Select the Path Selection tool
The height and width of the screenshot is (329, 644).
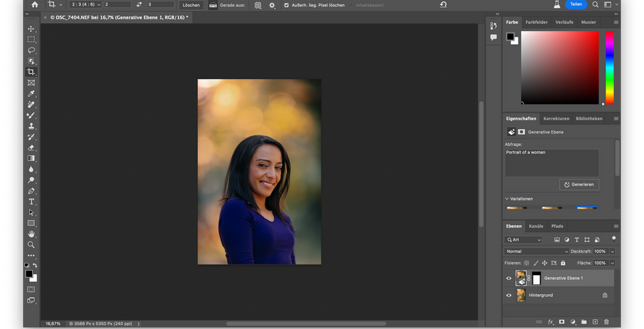(31, 213)
